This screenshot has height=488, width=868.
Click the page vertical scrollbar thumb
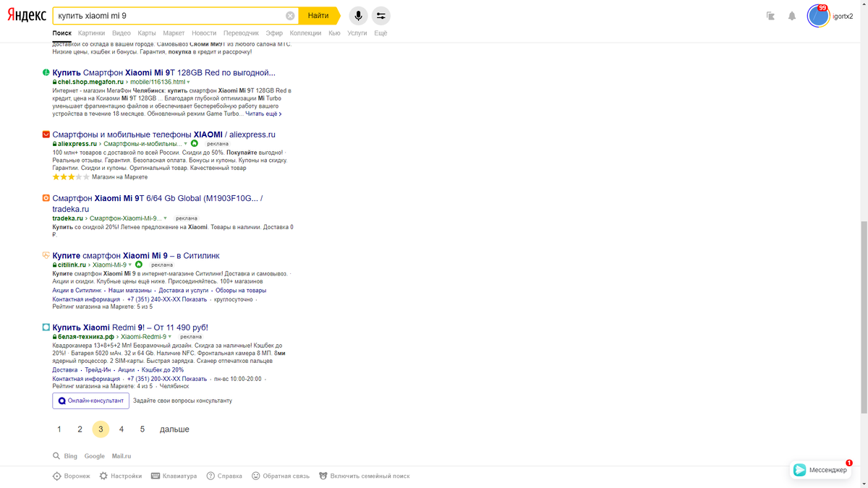pos(863,316)
